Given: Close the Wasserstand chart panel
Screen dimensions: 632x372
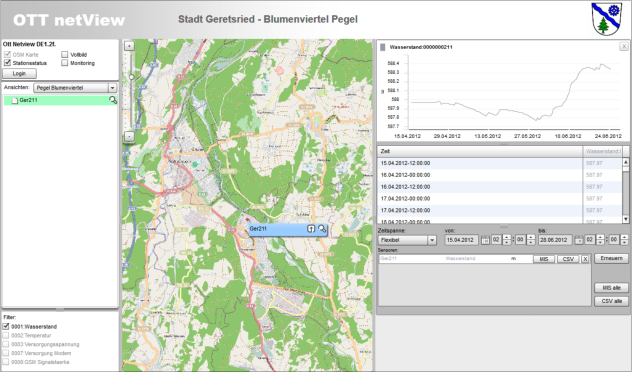Looking at the screenshot, I should 624,46.
